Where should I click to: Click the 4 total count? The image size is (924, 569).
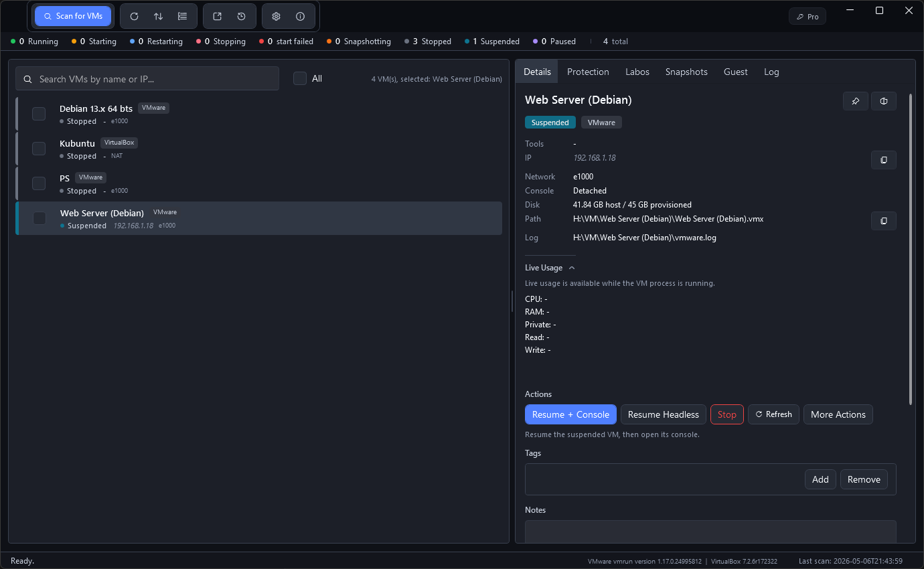tap(615, 42)
